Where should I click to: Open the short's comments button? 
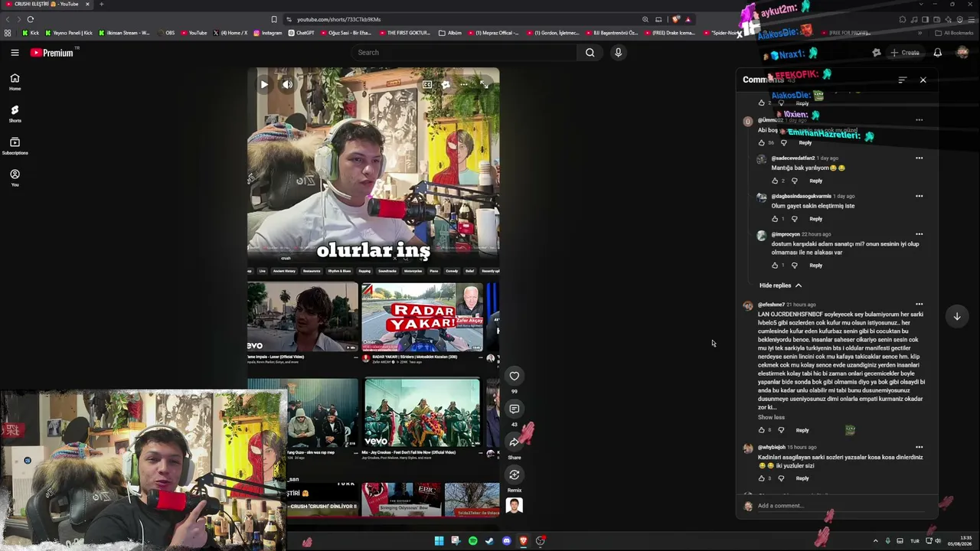pos(514,409)
